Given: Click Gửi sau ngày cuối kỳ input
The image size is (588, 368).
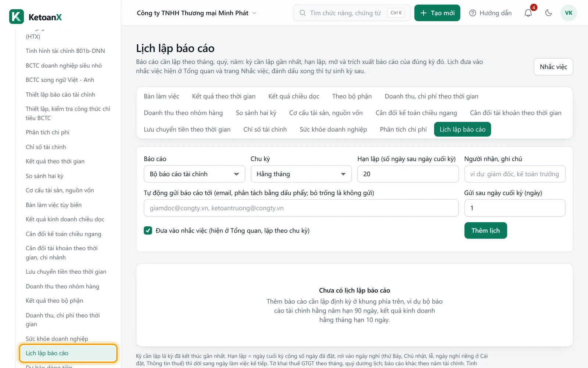Looking at the screenshot, I should 514,208.
